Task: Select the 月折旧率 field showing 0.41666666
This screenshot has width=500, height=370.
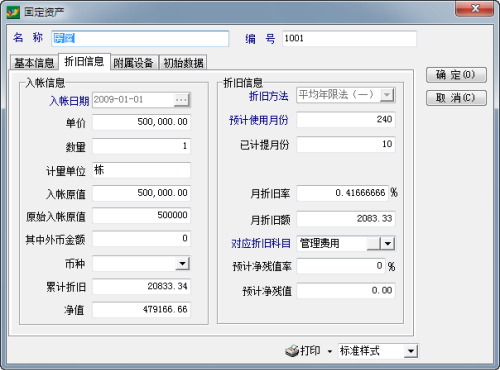Action: pyautogui.click(x=343, y=193)
